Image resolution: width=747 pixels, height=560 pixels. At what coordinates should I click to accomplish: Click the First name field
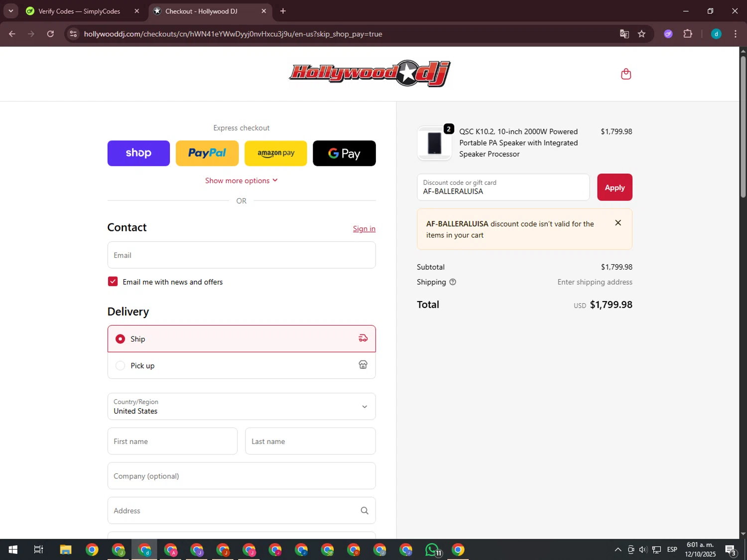pyautogui.click(x=172, y=441)
